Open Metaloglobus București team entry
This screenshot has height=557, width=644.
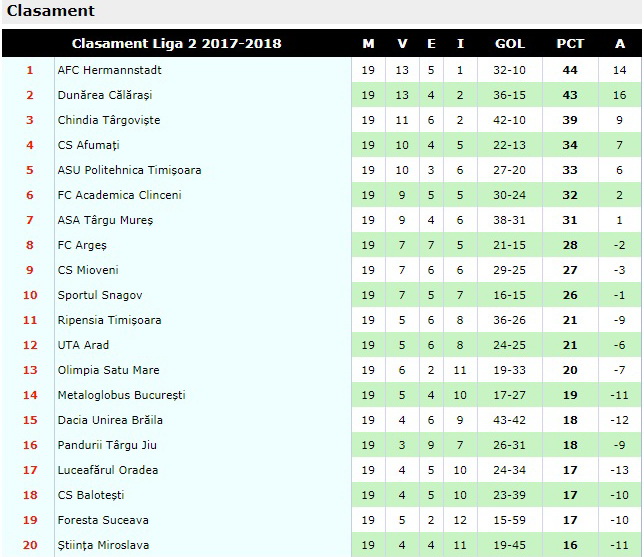(x=121, y=395)
